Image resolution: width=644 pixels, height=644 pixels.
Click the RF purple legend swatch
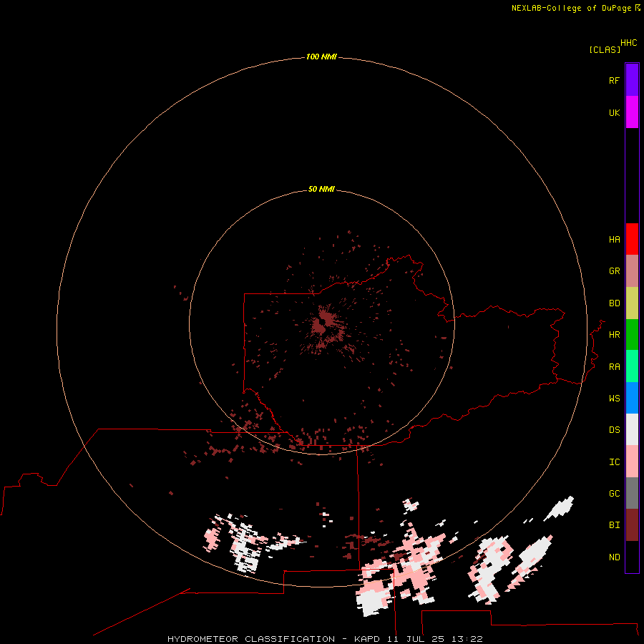pos(632,80)
